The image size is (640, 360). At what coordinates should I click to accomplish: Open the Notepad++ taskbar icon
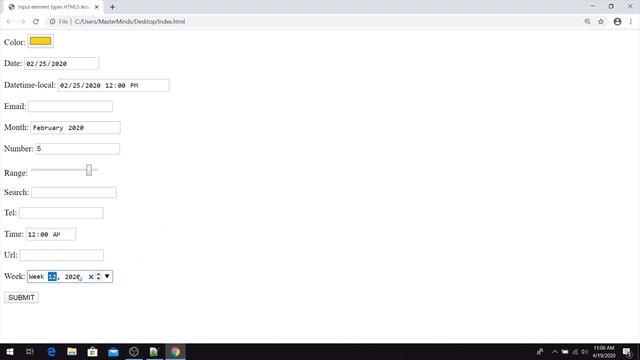154,351
